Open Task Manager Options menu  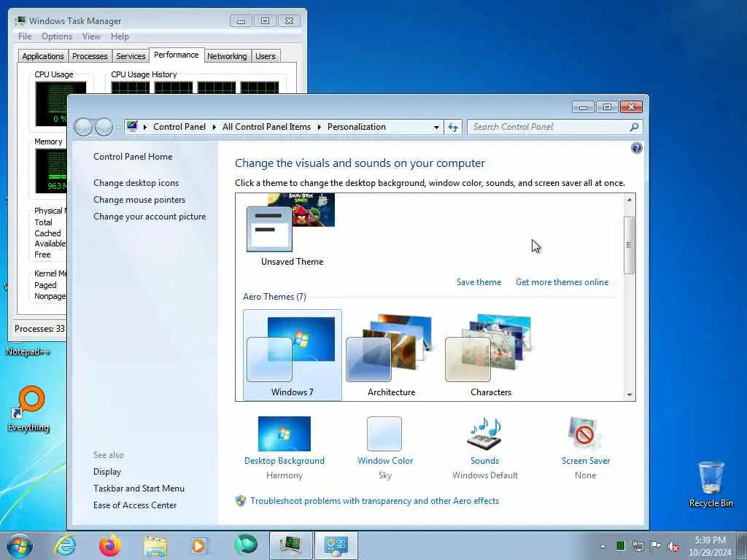coord(57,36)
